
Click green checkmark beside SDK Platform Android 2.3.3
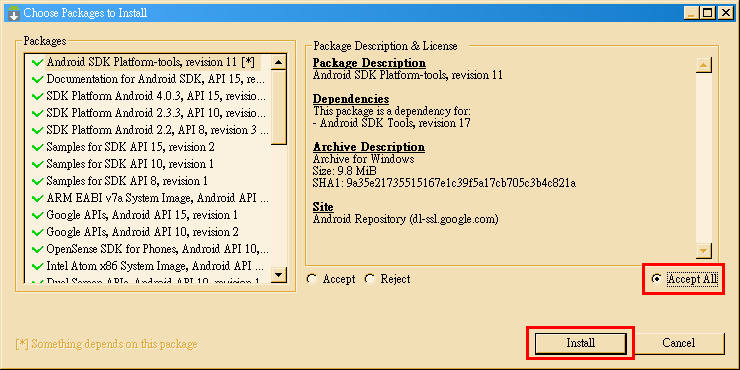pyautogui.click(x=37, y=113)
